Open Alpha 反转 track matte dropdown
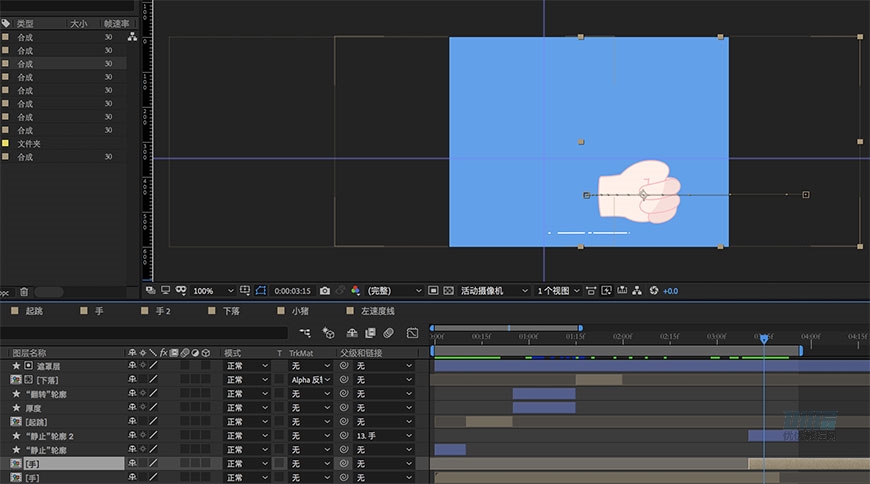Image resolution: width=870 pixels, height=484 pixels. tap(311, 380)
